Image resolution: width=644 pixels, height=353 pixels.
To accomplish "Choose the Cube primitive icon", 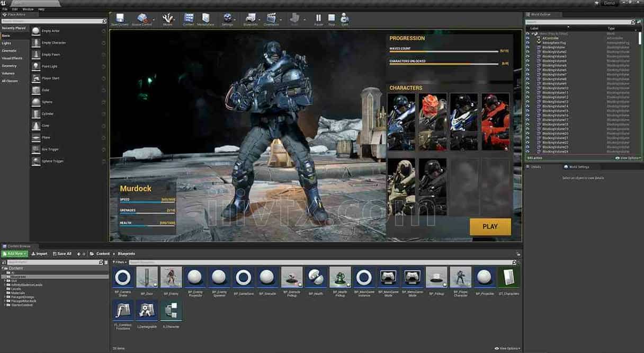I will (36, 90).
